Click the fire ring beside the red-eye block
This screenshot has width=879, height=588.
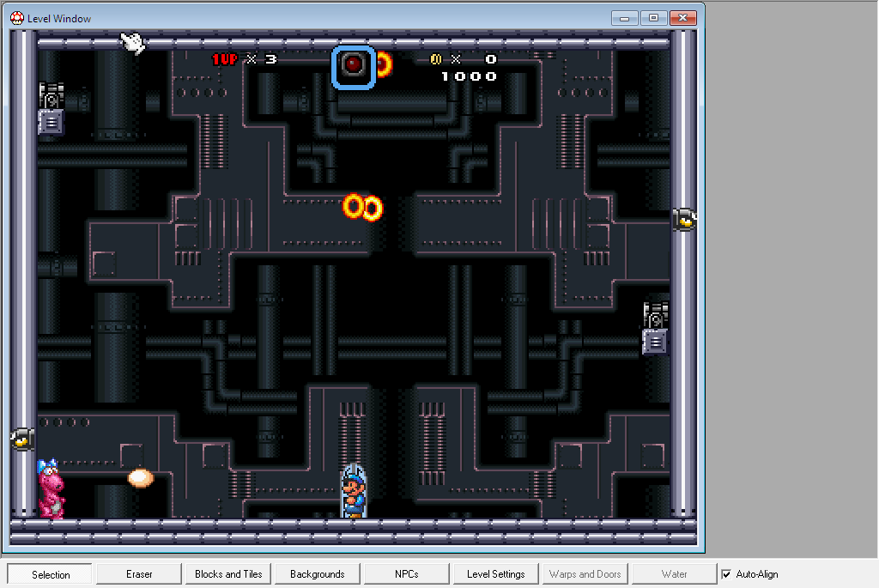[384, 64]
